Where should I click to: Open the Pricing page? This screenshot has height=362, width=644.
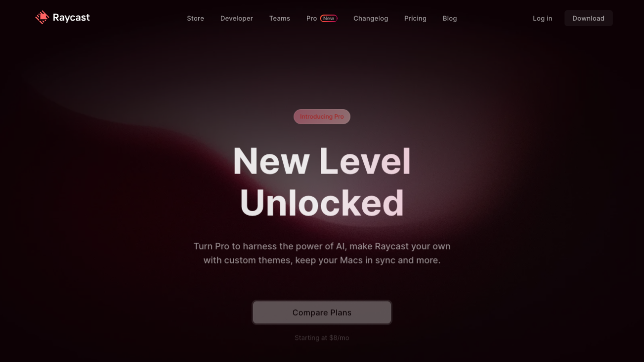click(415, 18)
